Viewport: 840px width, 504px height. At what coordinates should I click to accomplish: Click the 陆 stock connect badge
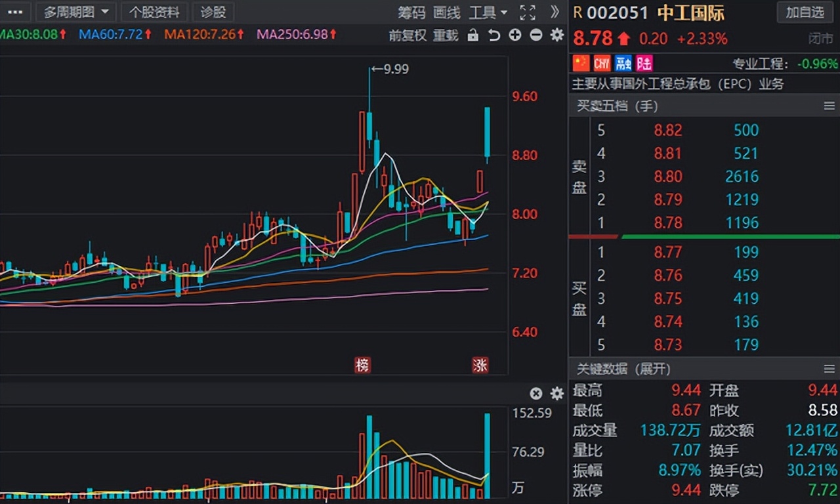pos(644,63)
